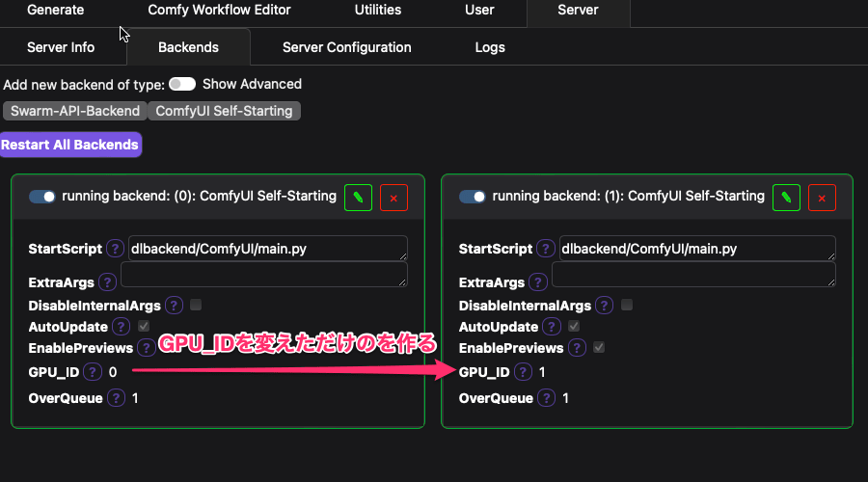Check DisableInternalArgs in backend (1)
The height and width of the screenshot is (482, 868).
click(x=627, y=305)
